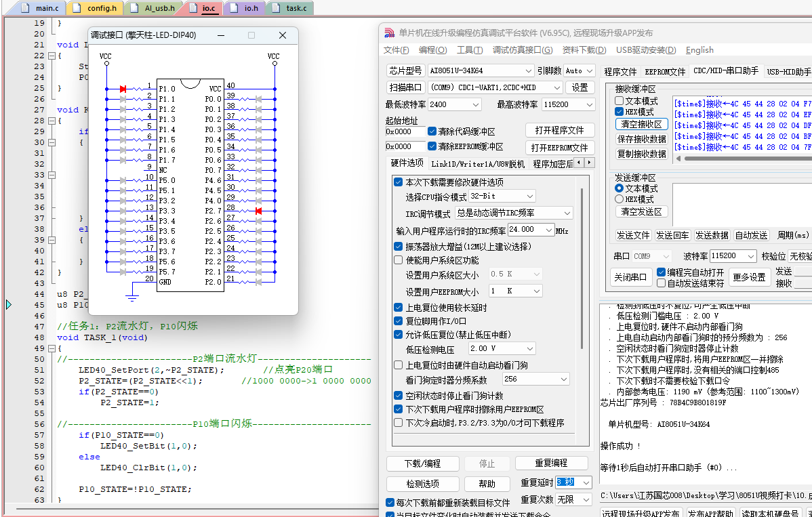Select the Link1D/Writer1A/U8W脱机 tab
Image resolution: width=812 pixels, height=517 pixels.
(478, 164)
